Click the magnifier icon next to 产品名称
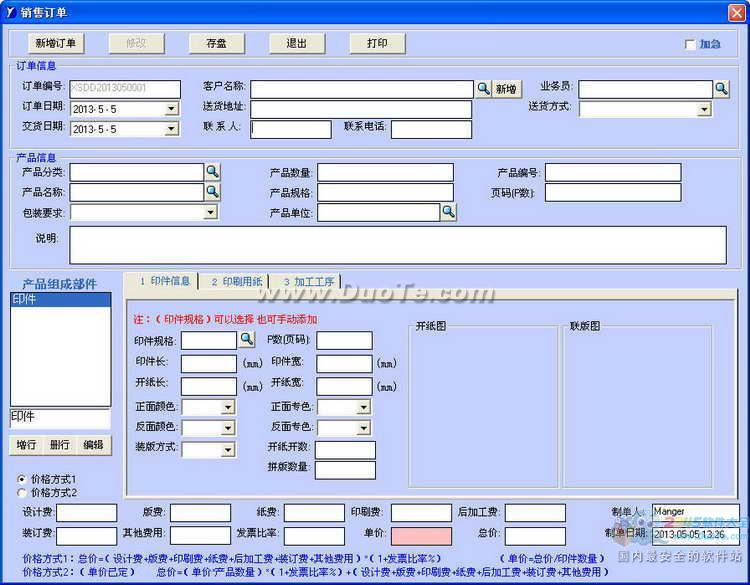The width and height of the screenshot is (750, 585). click(213, 192)
